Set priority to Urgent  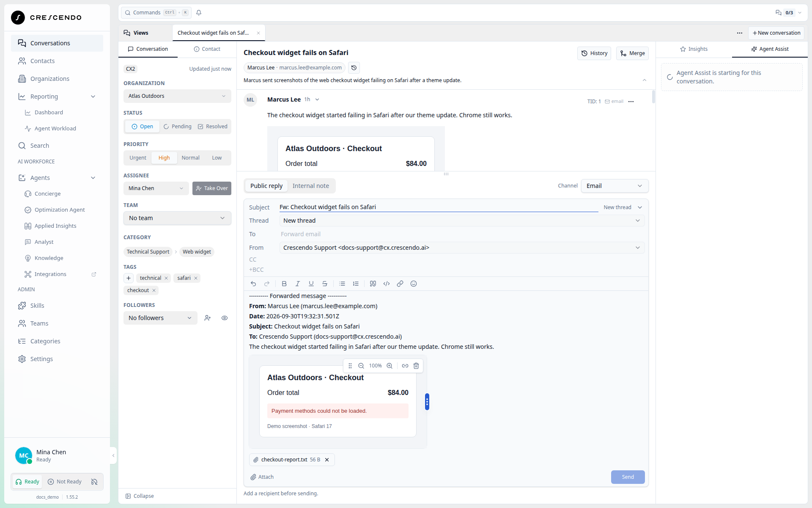138,158
